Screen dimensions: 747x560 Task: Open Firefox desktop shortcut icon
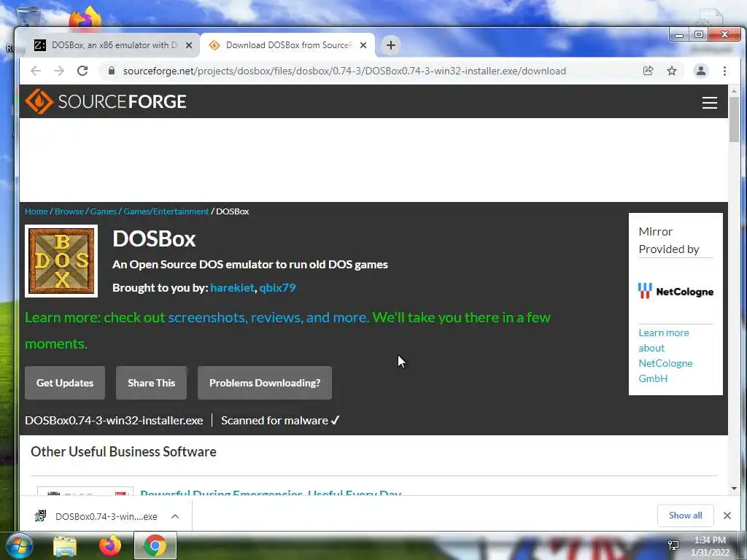pyautogui.click(x=85, y=17)
